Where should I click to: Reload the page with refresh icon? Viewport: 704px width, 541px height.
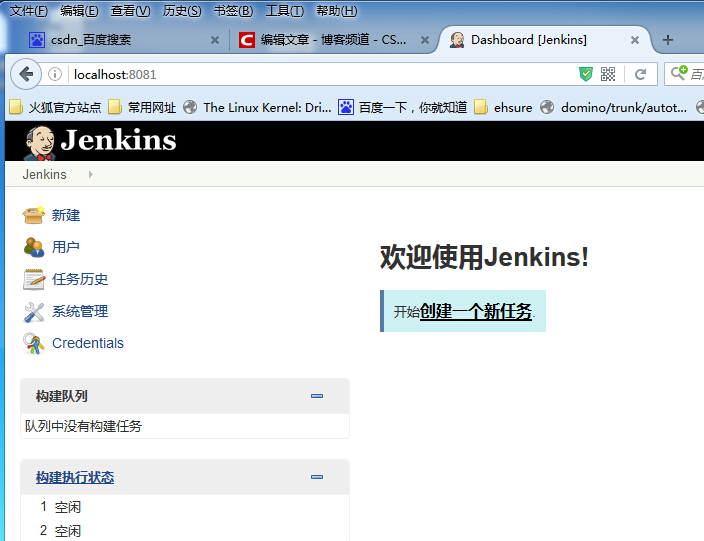click(x=640, y=74)
